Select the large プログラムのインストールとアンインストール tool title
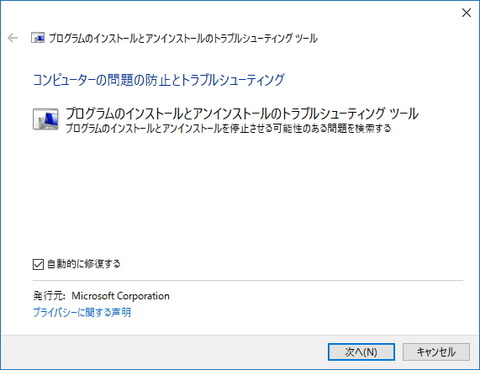The width and height of the screenshot is (480, 370). tap(242, 114)
